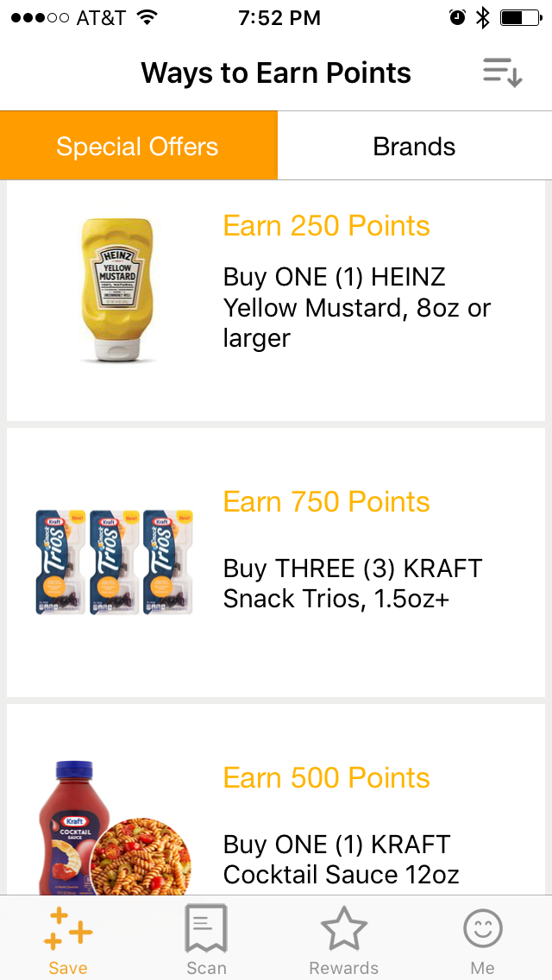
Task: Tap the Heinz mustard bottle image
Action: point(116,289)
